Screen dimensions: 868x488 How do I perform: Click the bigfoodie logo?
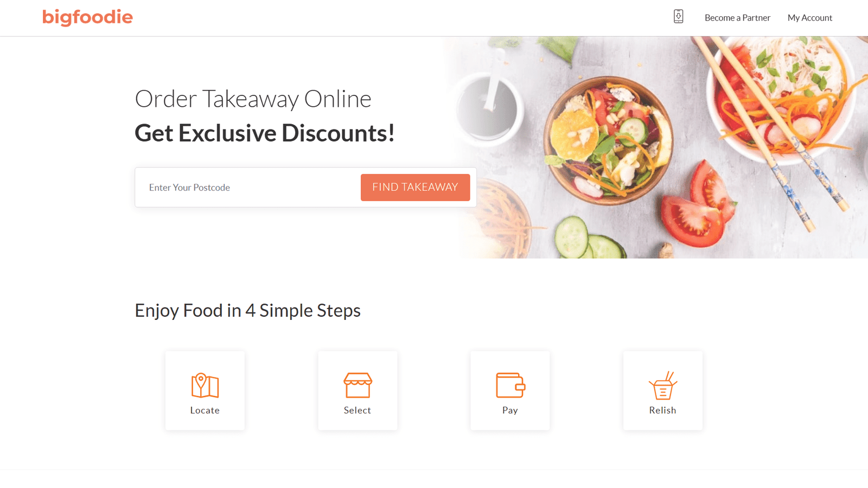87,17
